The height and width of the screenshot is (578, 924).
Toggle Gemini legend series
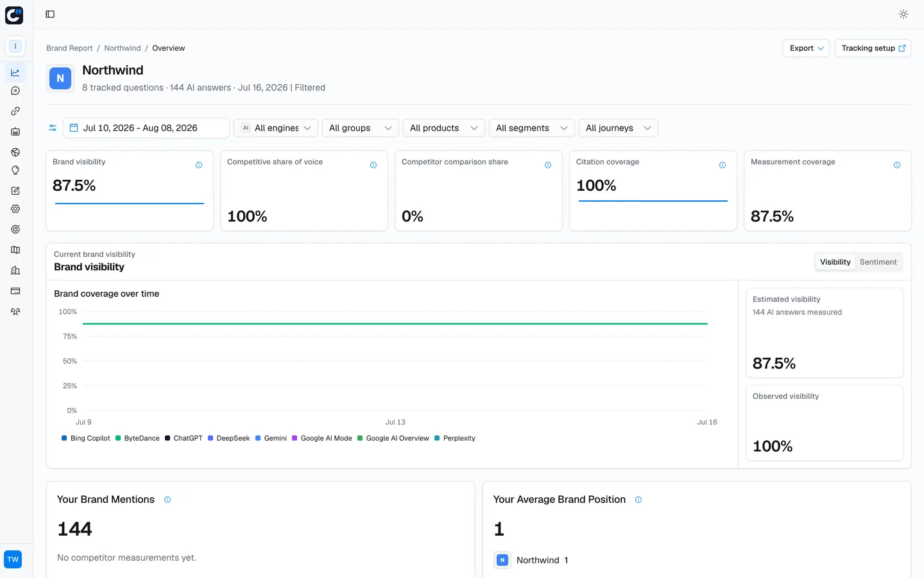pyautogui.click(x=271, y=438)
